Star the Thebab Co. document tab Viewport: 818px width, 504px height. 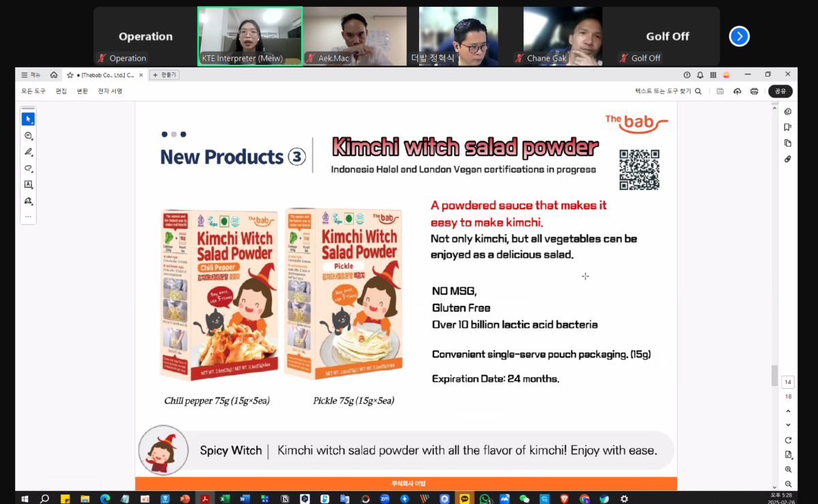coord(70,75)
